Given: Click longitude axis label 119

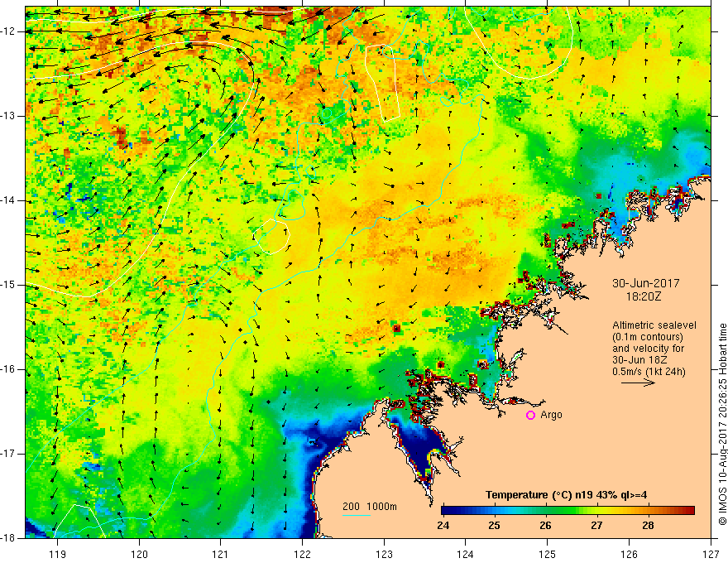Looking at the screenshot, I should pyautogui.click(x=57, y=554).
